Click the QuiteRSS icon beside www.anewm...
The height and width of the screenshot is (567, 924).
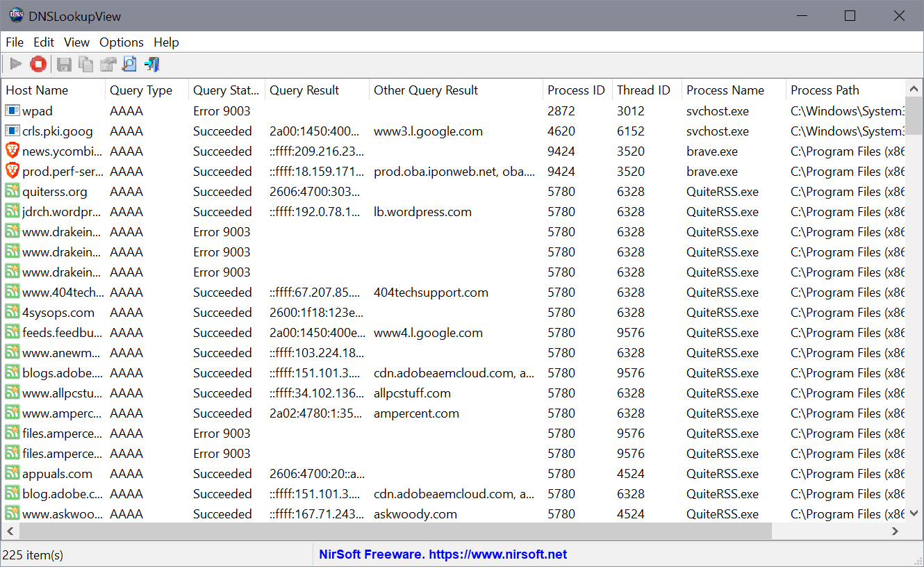pyautogui.click(x=12, y=352)
